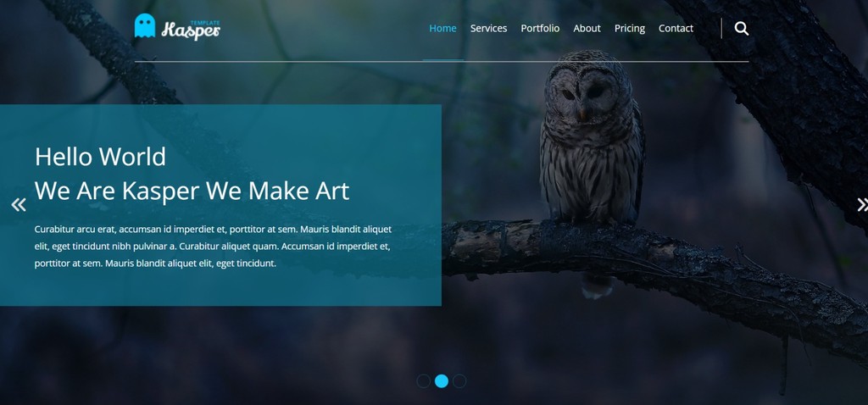
Task: Select the active middle slide indicator dot
Action: click(x=441, y=381)
